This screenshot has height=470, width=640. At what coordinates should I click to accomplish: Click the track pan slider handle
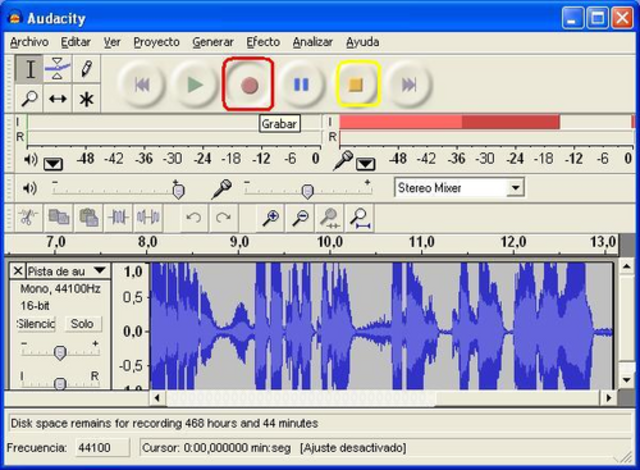click(x=60, y=384)
